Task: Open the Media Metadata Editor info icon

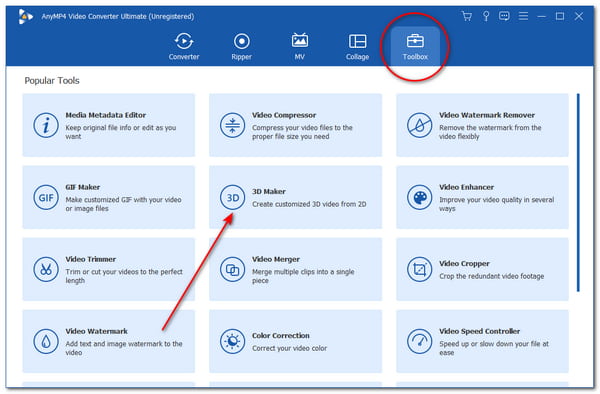Action: (x=46, y=125)
